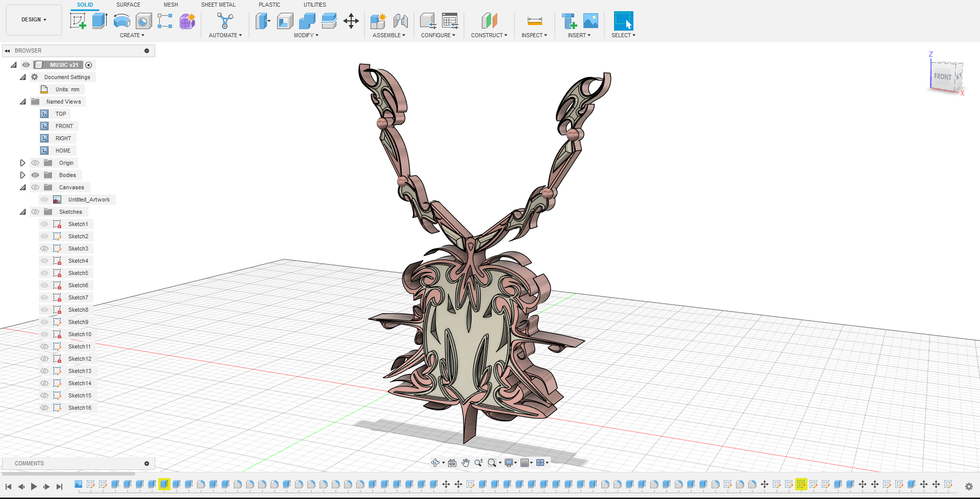Select the Measure tool
Image resolution: width=980 pixels, height=499 pixels.
(x=534, y=21)
